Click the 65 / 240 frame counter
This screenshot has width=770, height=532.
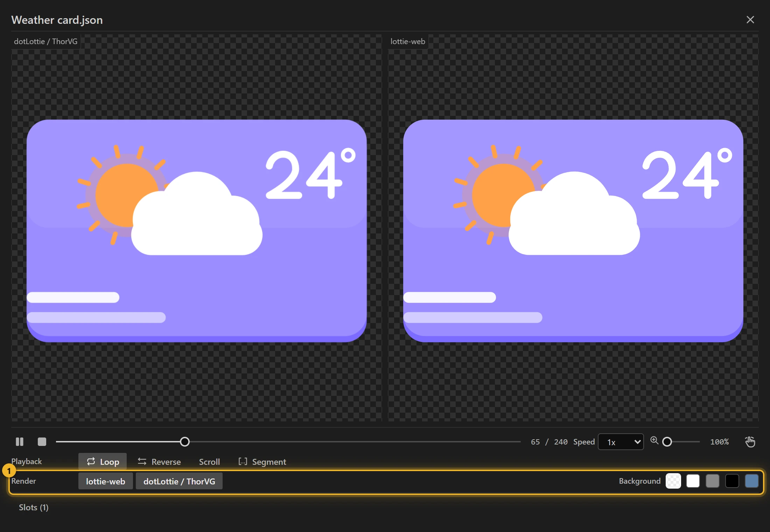pos(549,442)
